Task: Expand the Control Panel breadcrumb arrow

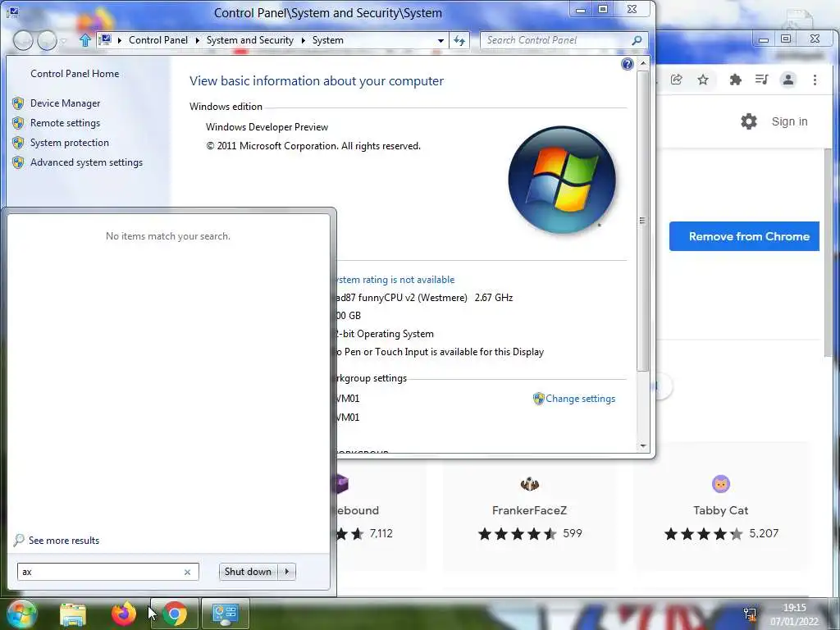Action: (x=197, y=40)
